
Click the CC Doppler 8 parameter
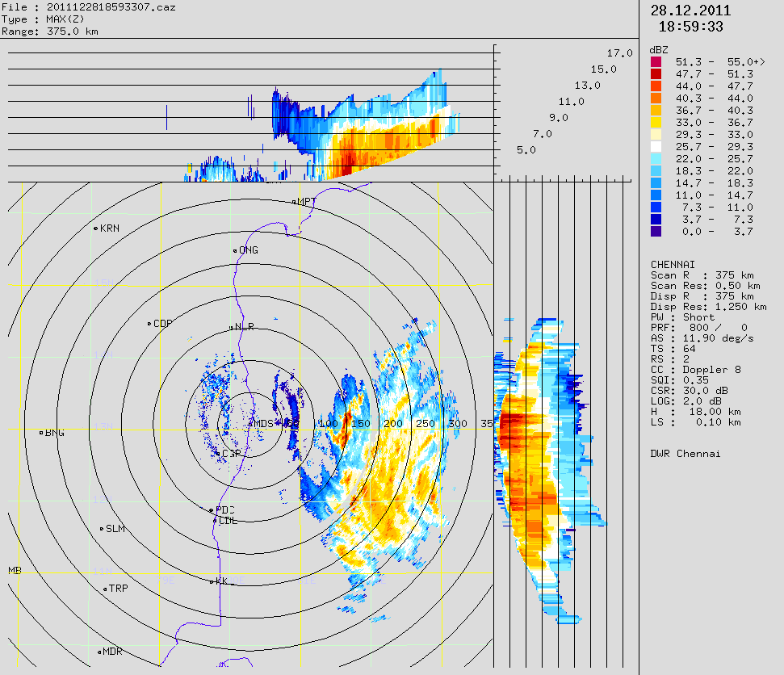(x=695, y=370)
